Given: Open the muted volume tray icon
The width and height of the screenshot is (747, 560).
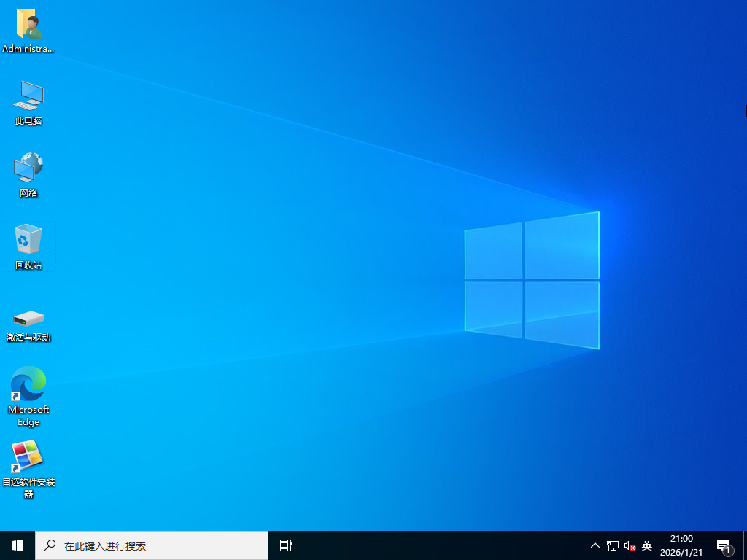Looking at the screenshot, I should [x=630, y=545].
